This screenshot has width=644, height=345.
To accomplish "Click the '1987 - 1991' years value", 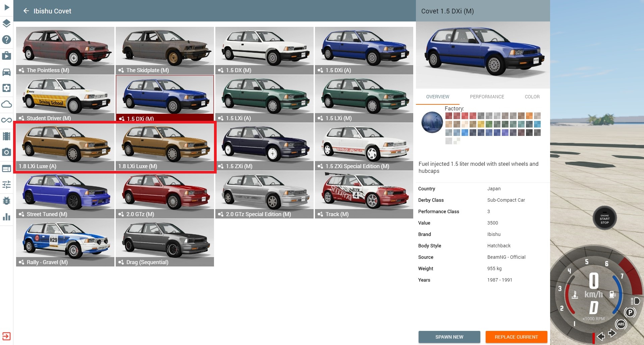I will coord(500,280).
